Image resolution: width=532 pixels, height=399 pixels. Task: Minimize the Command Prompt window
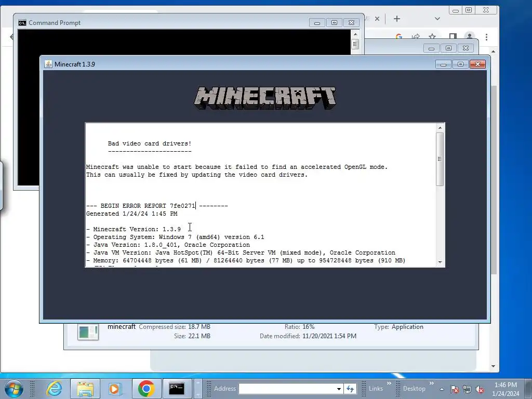coord(317,23)
